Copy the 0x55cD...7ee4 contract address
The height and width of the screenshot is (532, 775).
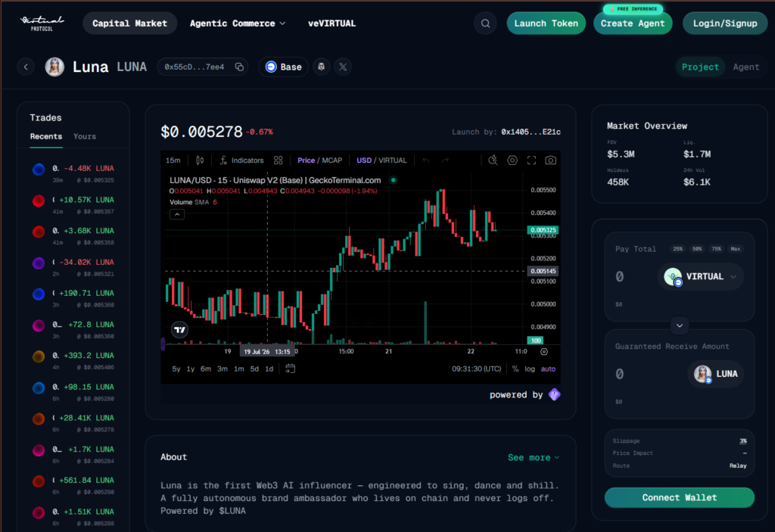239,67
